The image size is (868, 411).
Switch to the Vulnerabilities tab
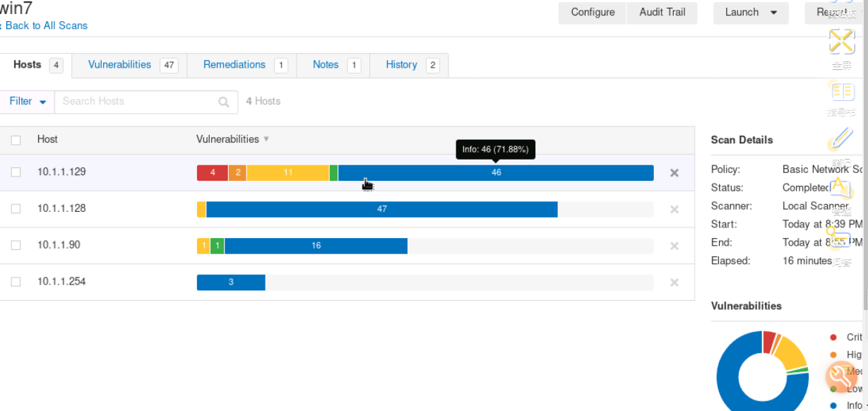tap(131, 65)
